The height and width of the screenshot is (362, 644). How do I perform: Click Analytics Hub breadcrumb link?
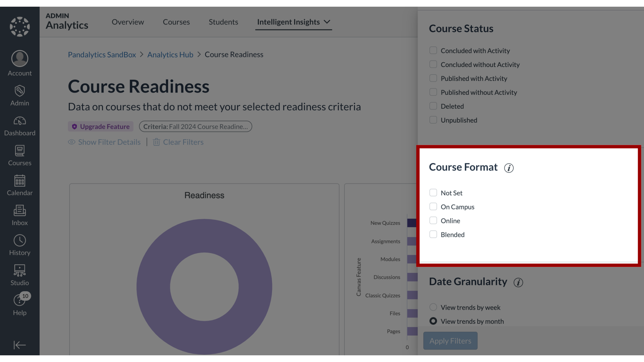click(x=170, y=54)
